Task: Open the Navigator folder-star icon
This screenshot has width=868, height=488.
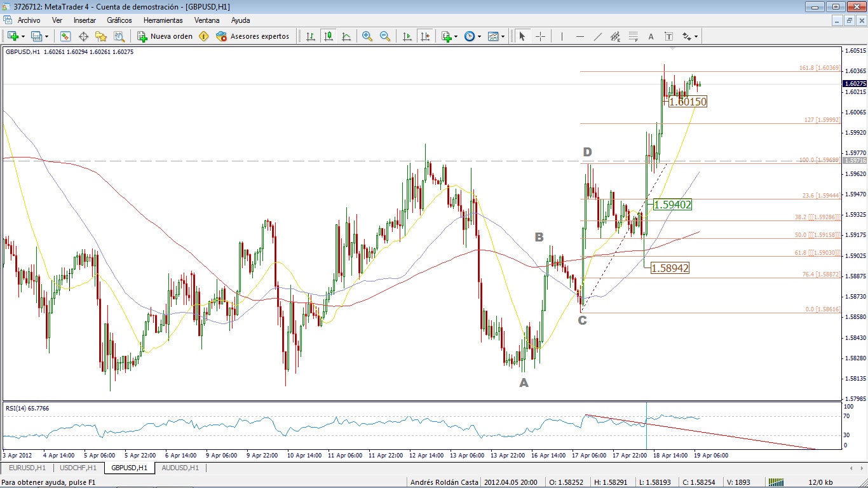Action: 101,36
